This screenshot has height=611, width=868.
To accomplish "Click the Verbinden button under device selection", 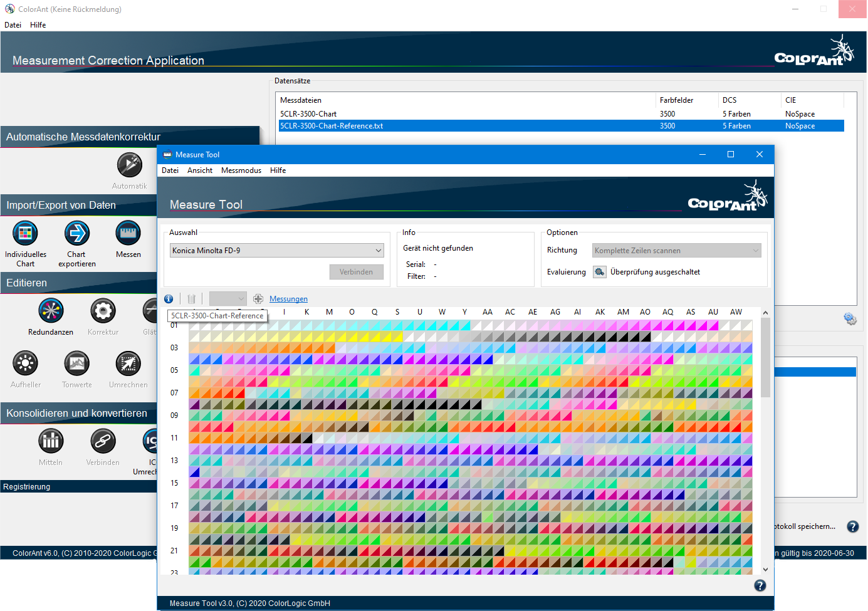I will [x=356, y=272].
